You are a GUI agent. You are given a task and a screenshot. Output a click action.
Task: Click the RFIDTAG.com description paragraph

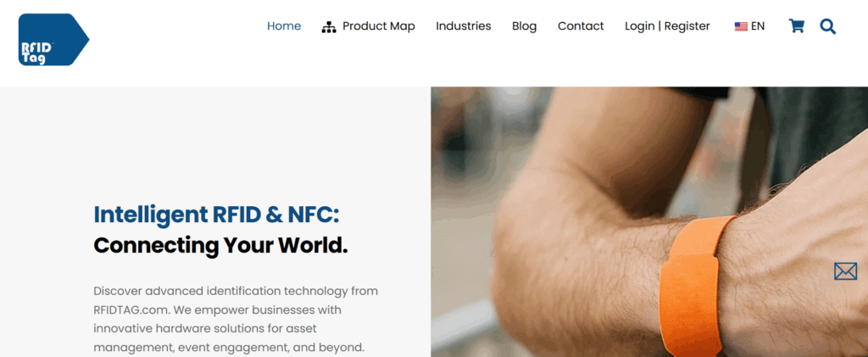(236, 319)
